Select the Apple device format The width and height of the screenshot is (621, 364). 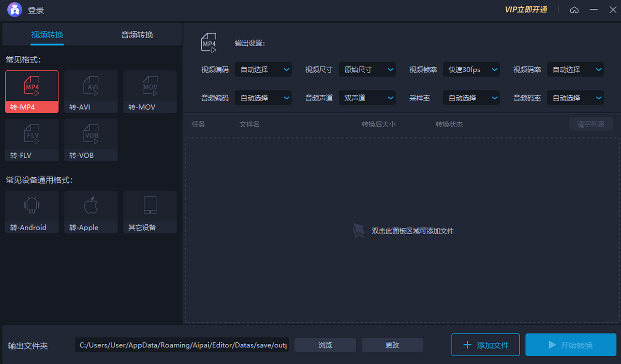coord(91,212)
